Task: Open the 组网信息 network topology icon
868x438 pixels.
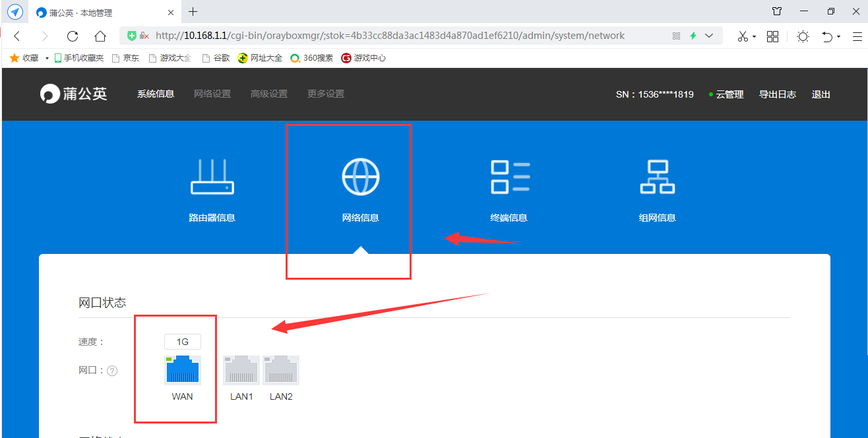Action: (x=657, y=177)
